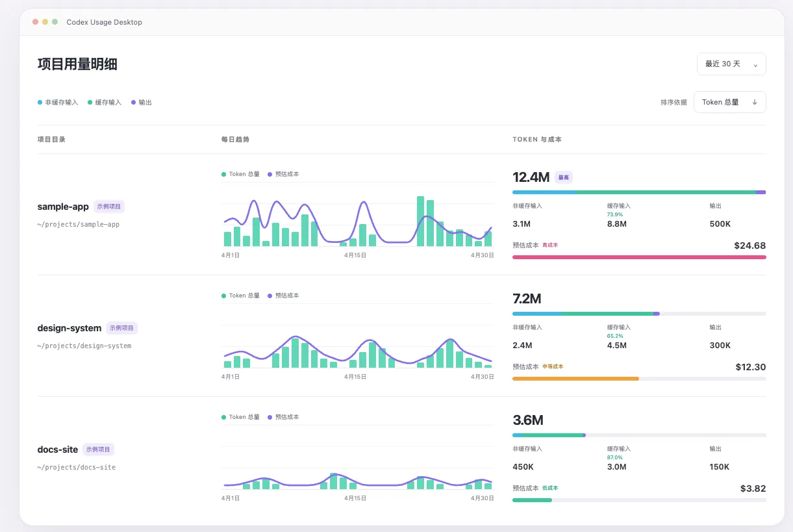The width and height of the screenshot is (793, 532).
Task: Click the 每日趋势 column header
Action: tap(235, 140)
